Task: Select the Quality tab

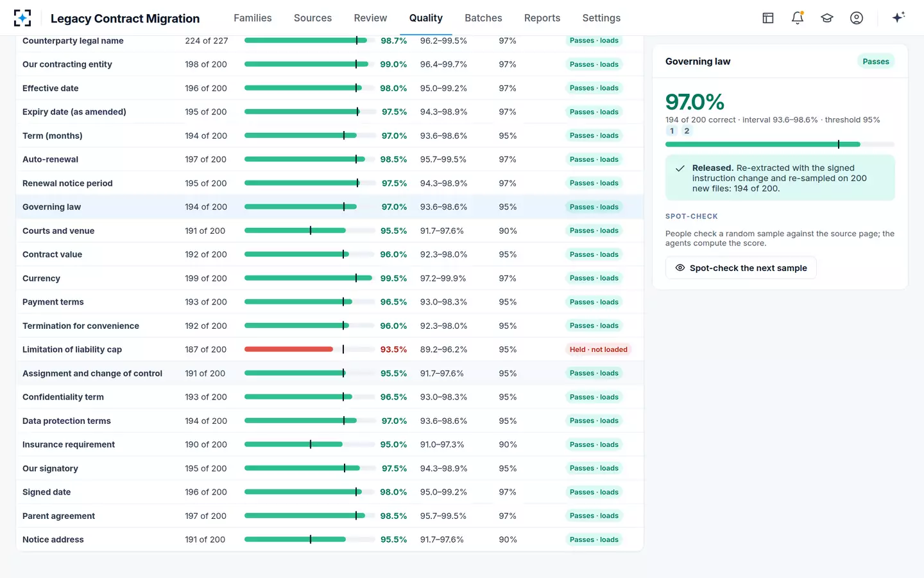Action: point(426,18)
